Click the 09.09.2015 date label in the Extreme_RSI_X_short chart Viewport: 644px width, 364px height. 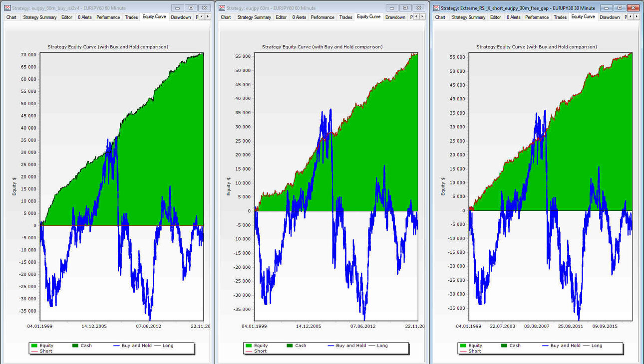(x=605, y=326)
